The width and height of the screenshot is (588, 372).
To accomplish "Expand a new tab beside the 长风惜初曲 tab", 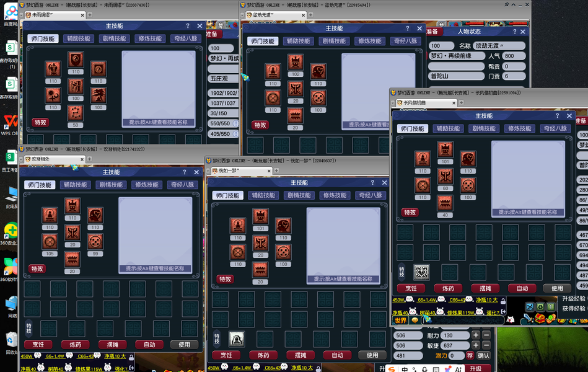I will point(461,102).
